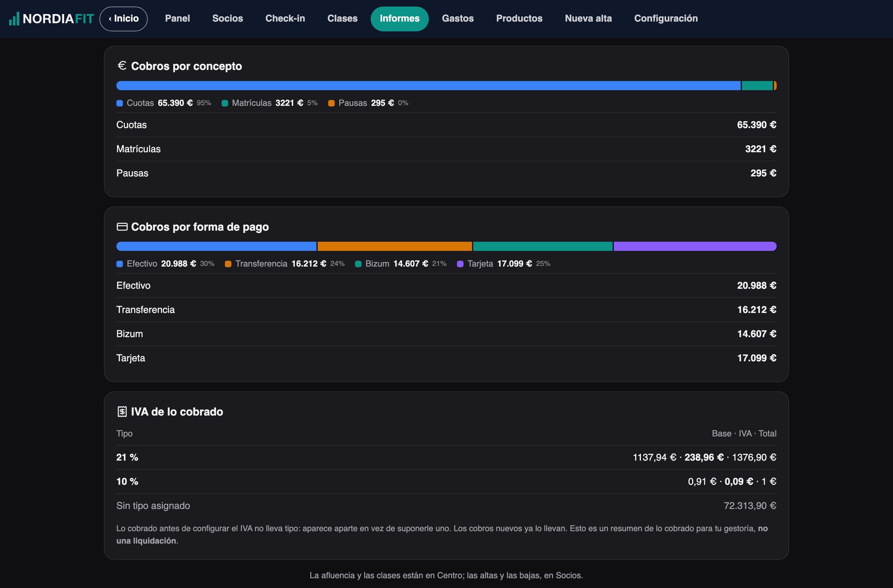
Task: Open the Panel tab
Action: pyautogui.click(x=177, y=19)
